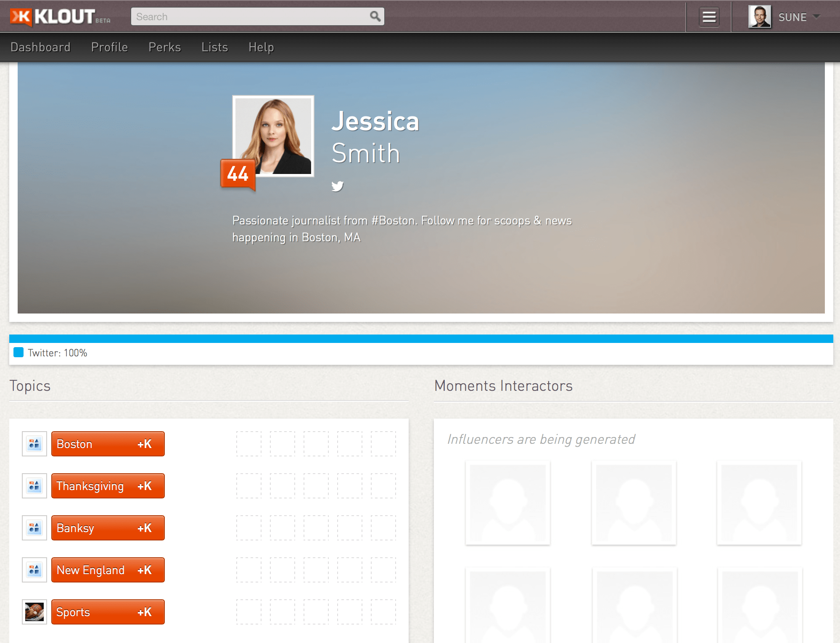Viewport: 840px width, 643px height.
Task: Open the hamburger menu in the top bar
Action: [709, 17]
